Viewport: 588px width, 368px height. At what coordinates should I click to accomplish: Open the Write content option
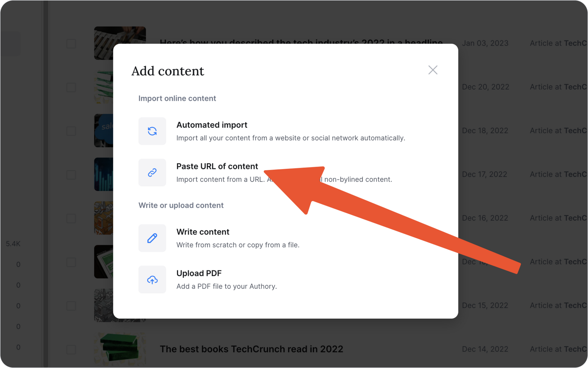point(286,238)
